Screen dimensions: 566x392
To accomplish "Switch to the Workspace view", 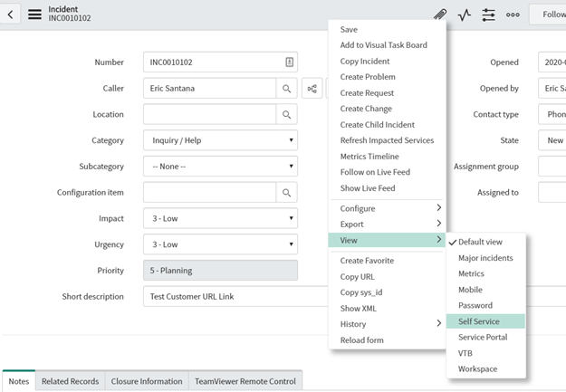I will coord(486,368).
